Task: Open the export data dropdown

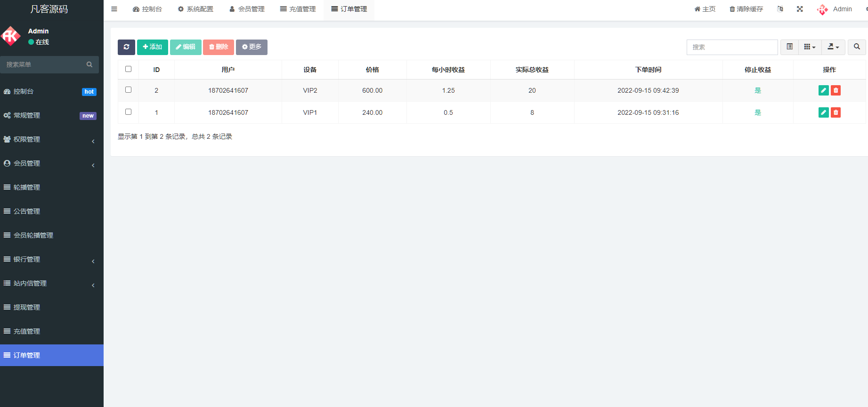Action: (833, 47)
